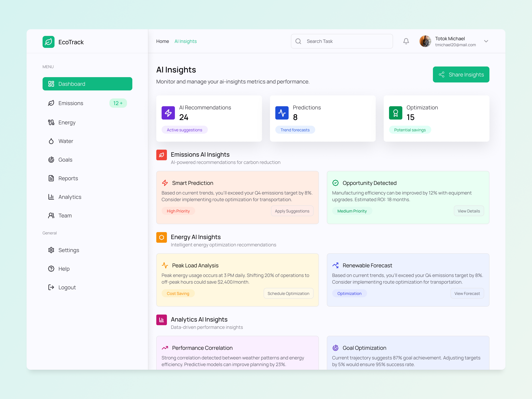Image resolution: width=532 pixels, height=399 pixels.
Task: Select the Water droplet icon
Action: pyautogui.click(x=51, y=141)
